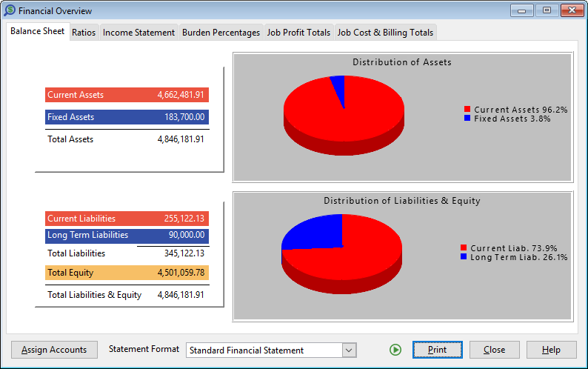
Task: Click the blue Fixed Assets legend square
Action: click(467, 119)
